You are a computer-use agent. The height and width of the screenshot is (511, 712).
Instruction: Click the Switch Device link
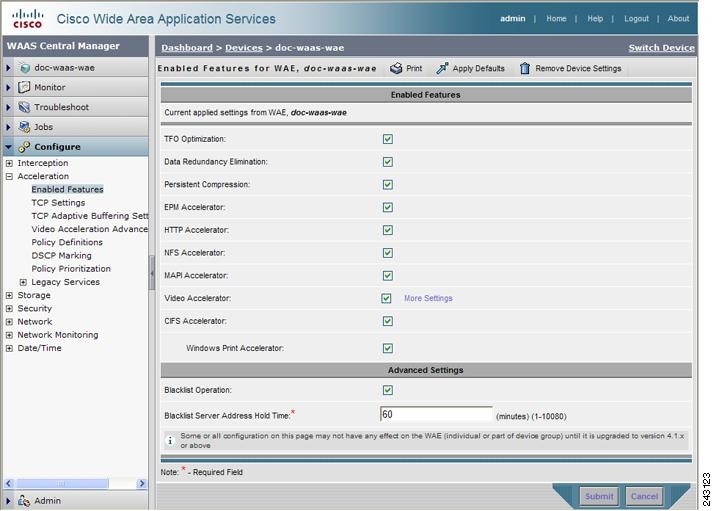point(662,48)
